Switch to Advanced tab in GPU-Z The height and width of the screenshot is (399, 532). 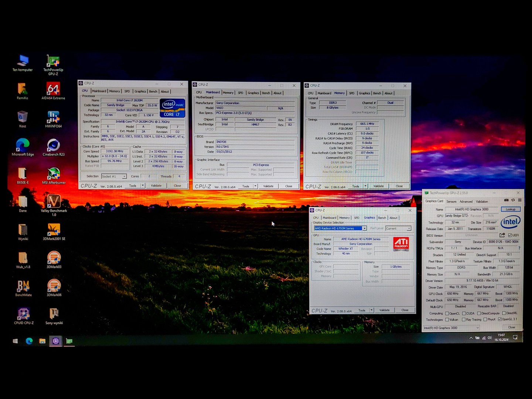466,201
